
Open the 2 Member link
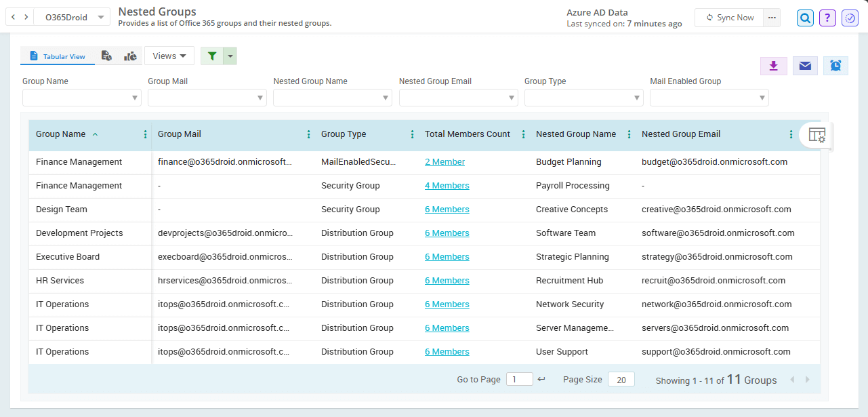445,162
